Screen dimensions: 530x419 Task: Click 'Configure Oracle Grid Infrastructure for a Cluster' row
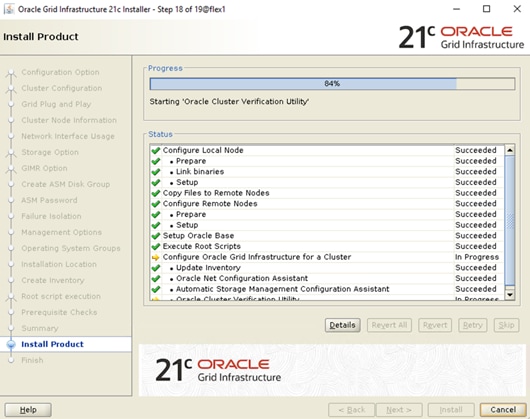[x=257, y=257]
